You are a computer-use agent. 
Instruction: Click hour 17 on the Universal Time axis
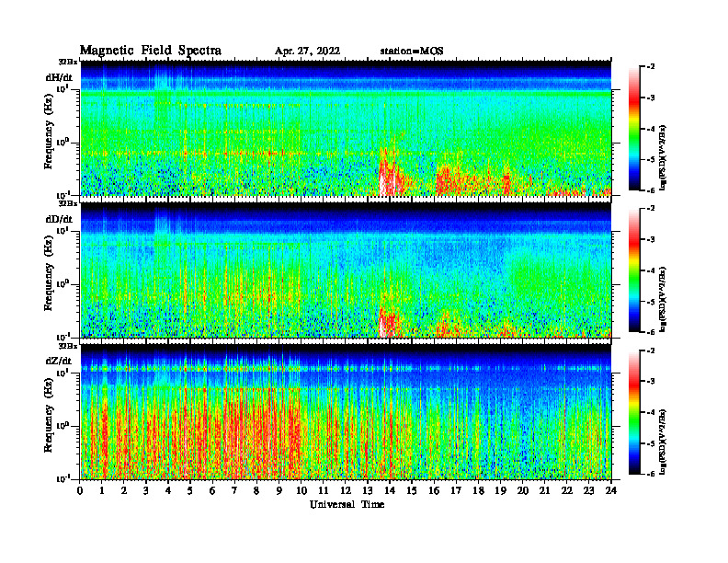[x=457, y=491]
